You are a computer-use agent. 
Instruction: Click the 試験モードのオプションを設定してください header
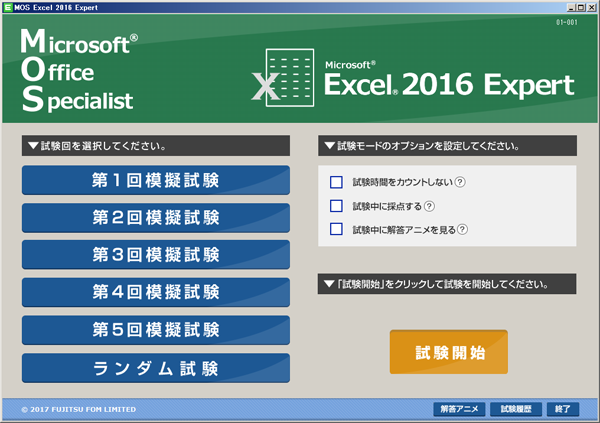coord(447,145)
